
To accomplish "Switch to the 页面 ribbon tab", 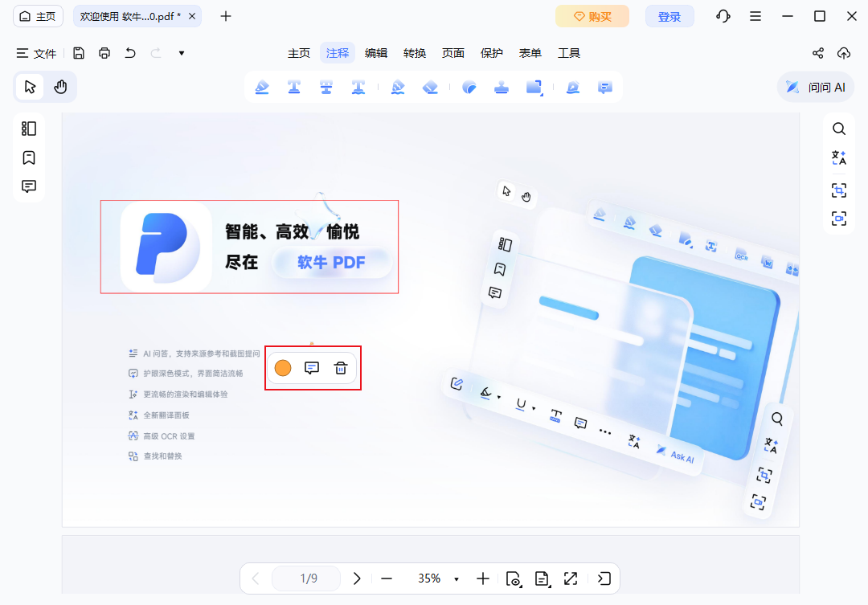I will [452, 53].
